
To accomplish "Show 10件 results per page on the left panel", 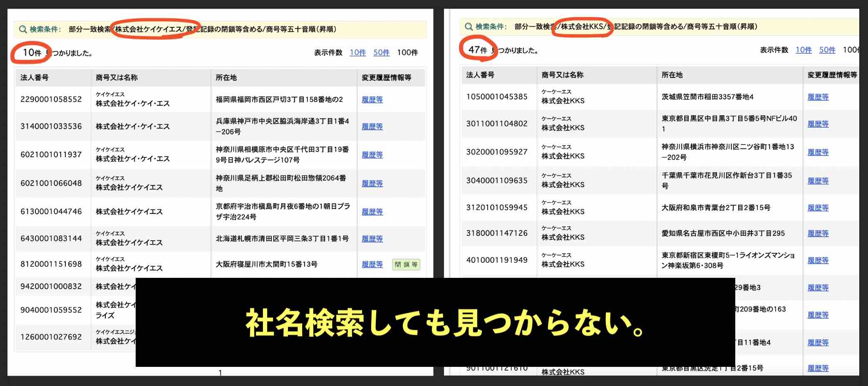I will tap(357, 52).
